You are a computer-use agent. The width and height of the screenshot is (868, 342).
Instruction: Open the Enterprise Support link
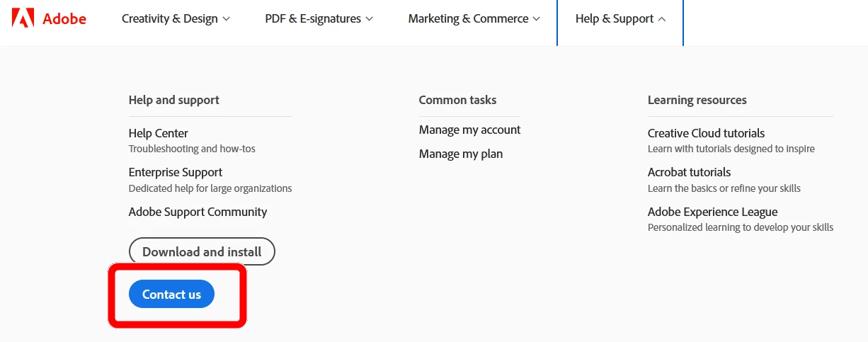(176, 172)
